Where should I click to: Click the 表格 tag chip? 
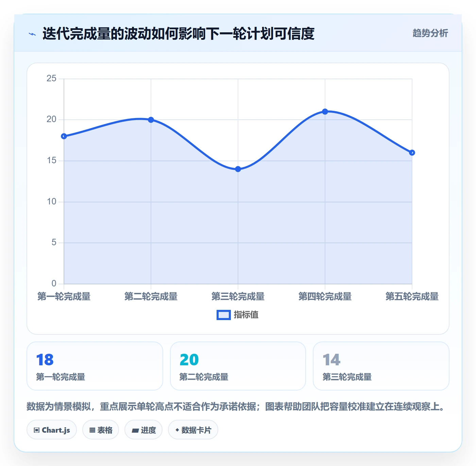pos(101,430)
